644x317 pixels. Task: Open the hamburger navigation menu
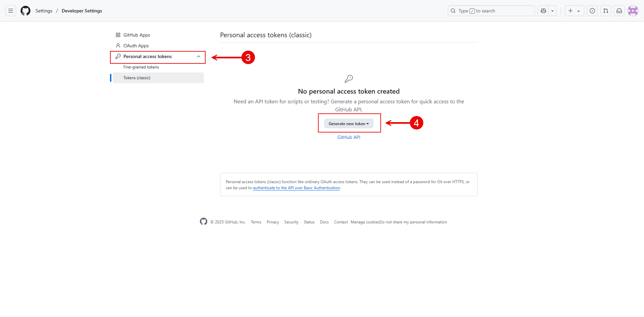(11, 11)
